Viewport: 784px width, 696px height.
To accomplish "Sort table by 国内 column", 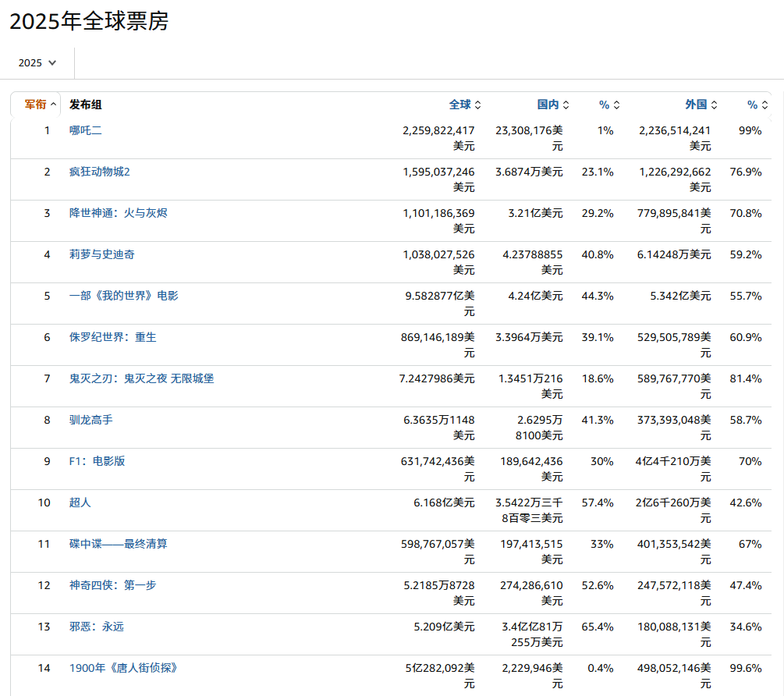I will (x=553, y=105).
